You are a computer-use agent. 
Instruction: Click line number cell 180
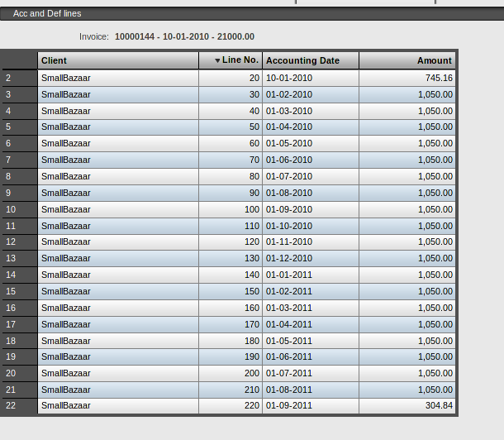(231, 341)
